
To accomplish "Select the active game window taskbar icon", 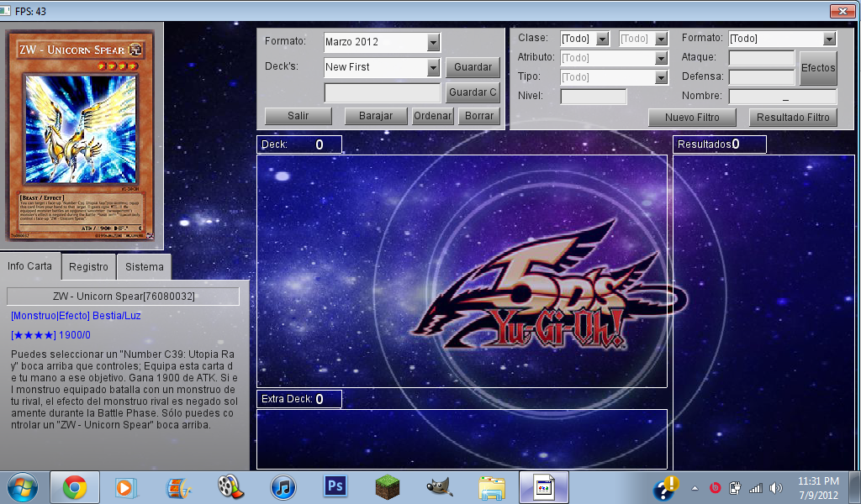I will [x=544, y=487].
